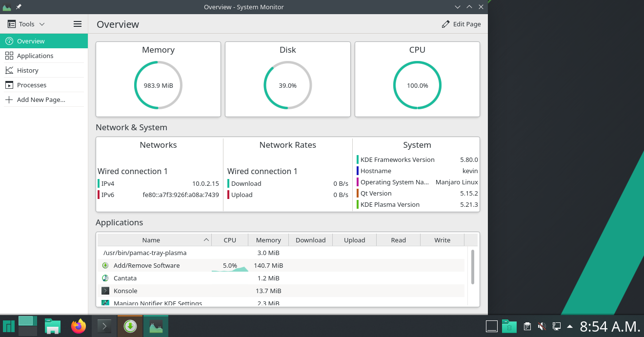
Task: Sort applications by Upload column
Action: pos(354,240)
